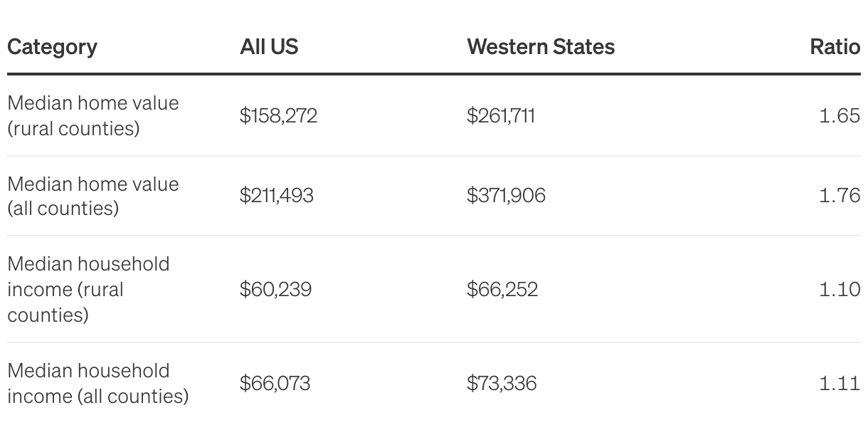The height and width of the screenshot is (430, 868).
Task: Click the Western States column header
Action: pos(541,47)
